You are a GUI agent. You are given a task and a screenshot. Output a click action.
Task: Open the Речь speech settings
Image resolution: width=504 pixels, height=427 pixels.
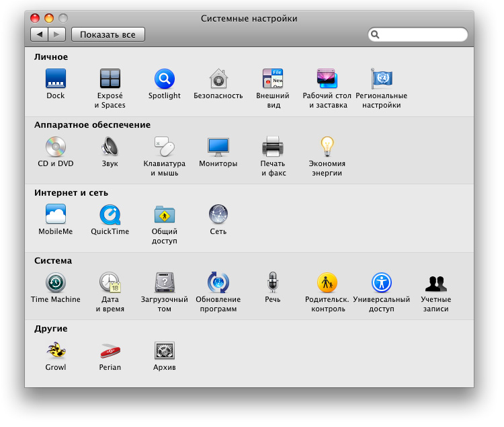tap(273, 282)
